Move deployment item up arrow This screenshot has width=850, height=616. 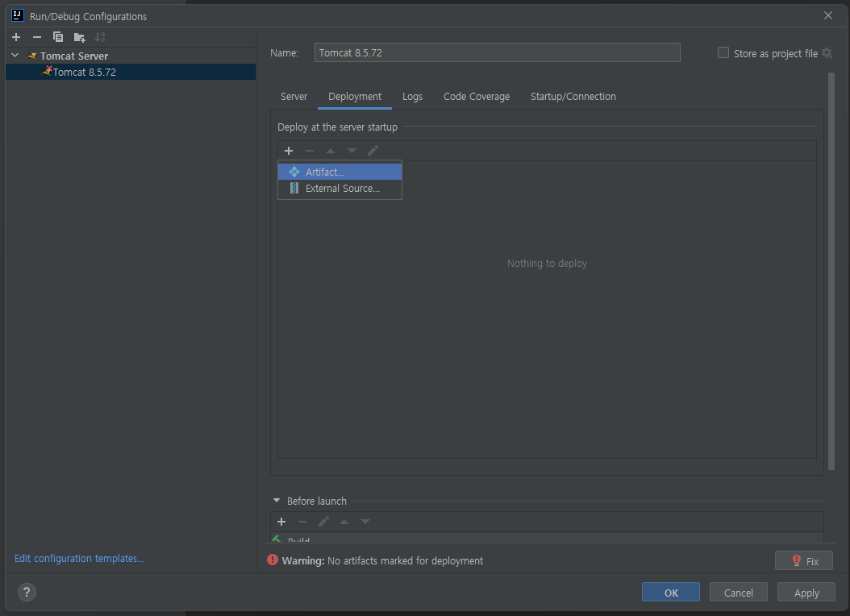pos(330,151)
